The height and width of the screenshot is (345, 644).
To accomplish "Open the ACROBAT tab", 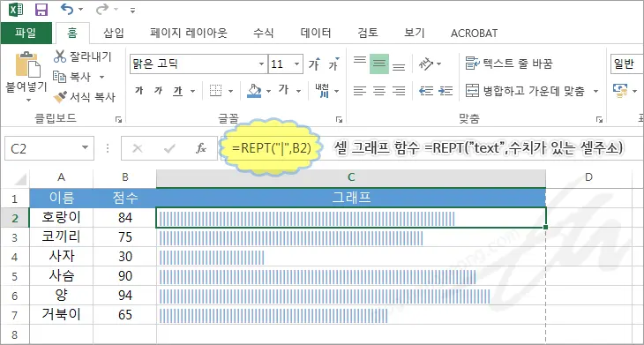I will tap(474, 33).
